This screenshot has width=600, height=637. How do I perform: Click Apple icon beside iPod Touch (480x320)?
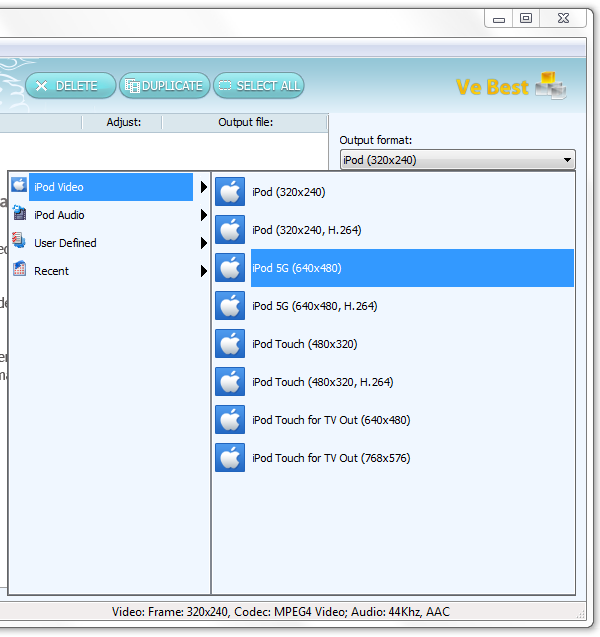click(230, 344)
